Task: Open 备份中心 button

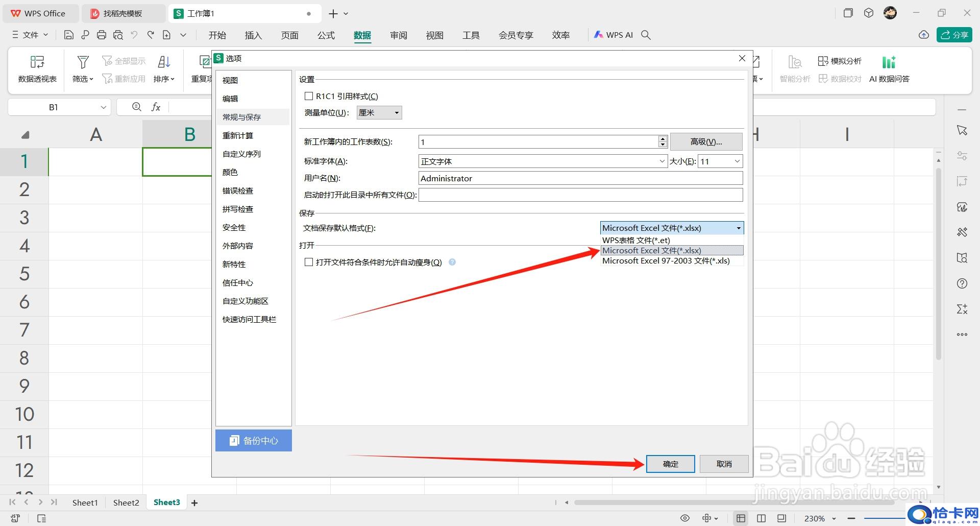Action: tap(254, 440)
